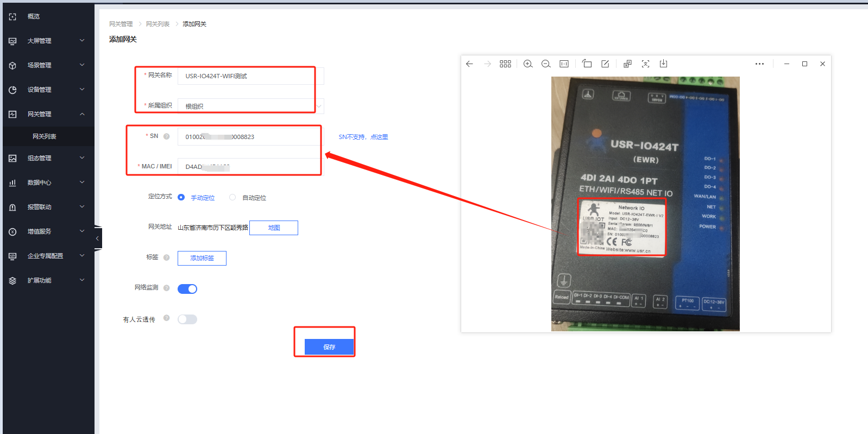Expand 组态管理 menu

coord(82,158)
